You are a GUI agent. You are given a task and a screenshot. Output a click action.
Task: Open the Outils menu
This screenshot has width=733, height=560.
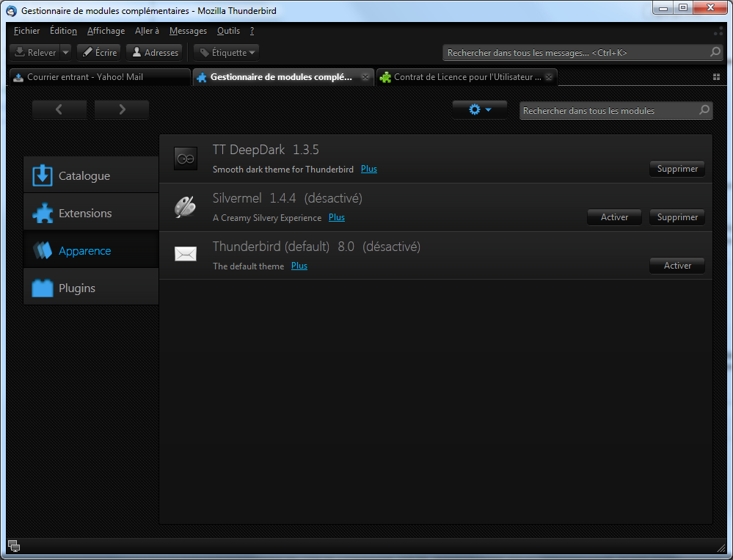(x=228, y=31)
